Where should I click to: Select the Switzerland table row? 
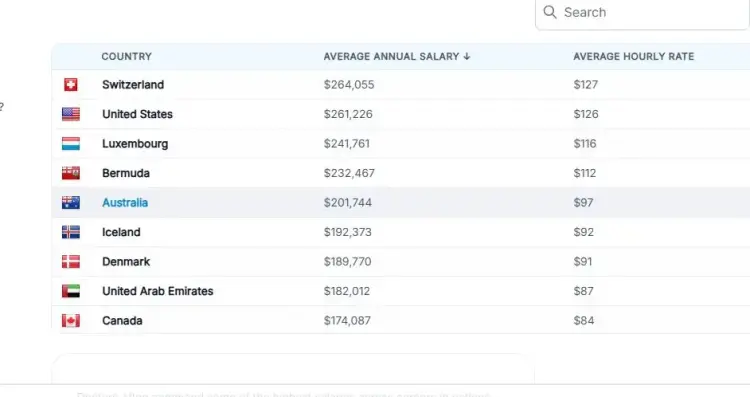(401, 85)
